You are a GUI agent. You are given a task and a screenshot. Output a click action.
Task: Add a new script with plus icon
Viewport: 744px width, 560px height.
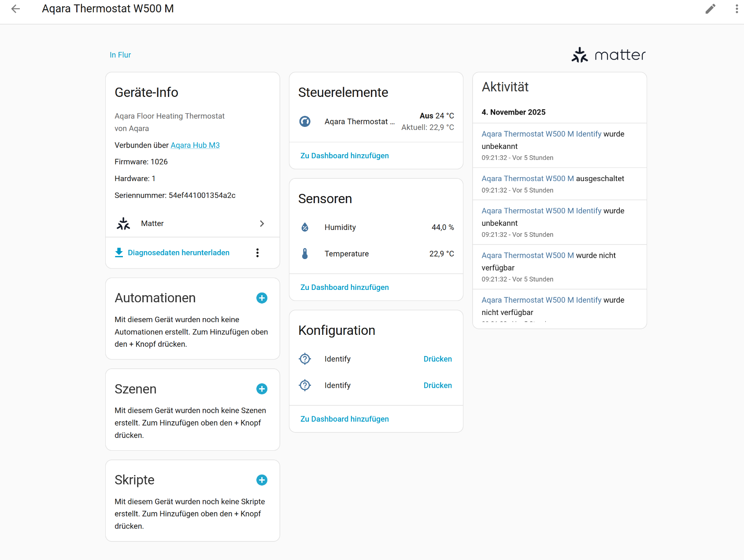(x=262, y=480)
